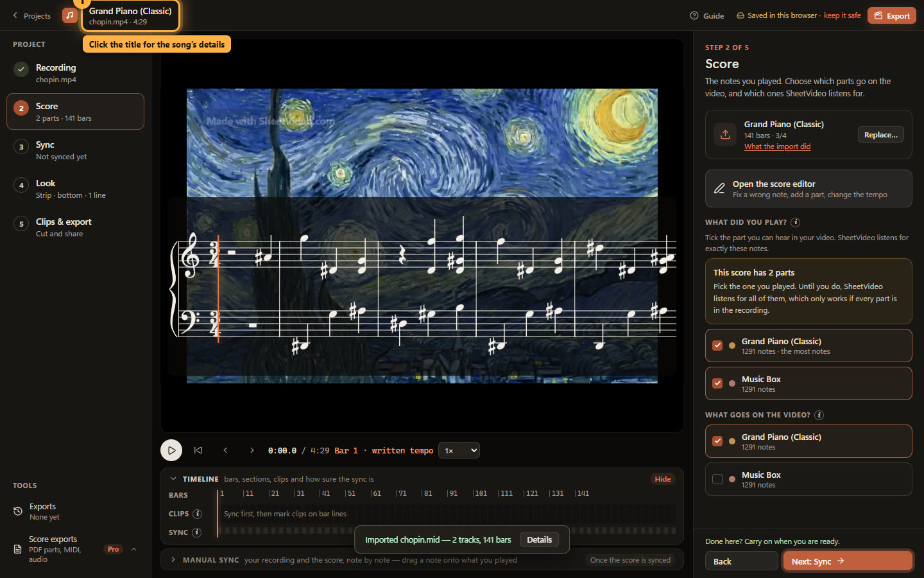Open song details via Grand Piano (Classic) title
The image size is (924, 578).
click(x=131, y=15)
